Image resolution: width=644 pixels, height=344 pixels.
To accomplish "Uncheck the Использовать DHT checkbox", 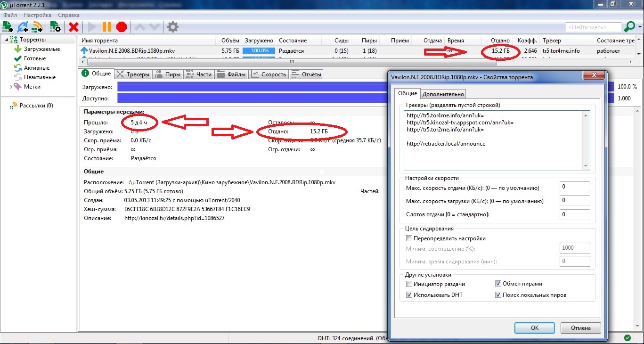I will coord(409,295).
